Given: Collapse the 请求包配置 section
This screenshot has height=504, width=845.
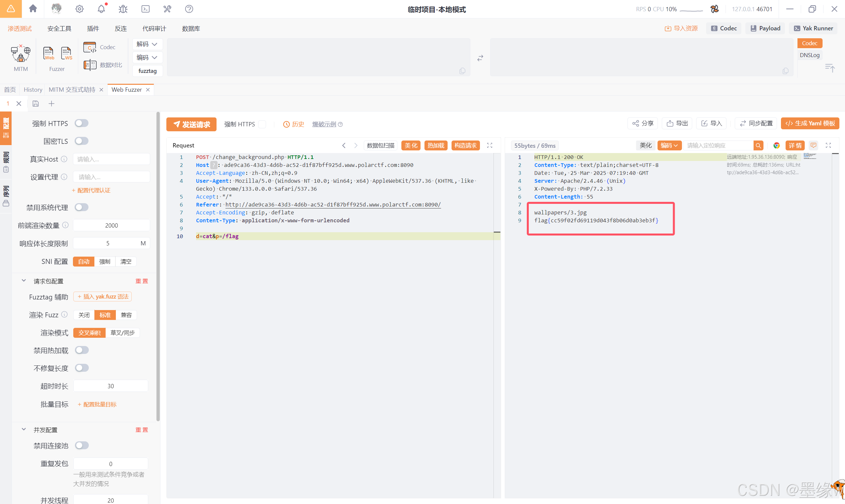Looking at the screenshot, I should tap(24, 281).
